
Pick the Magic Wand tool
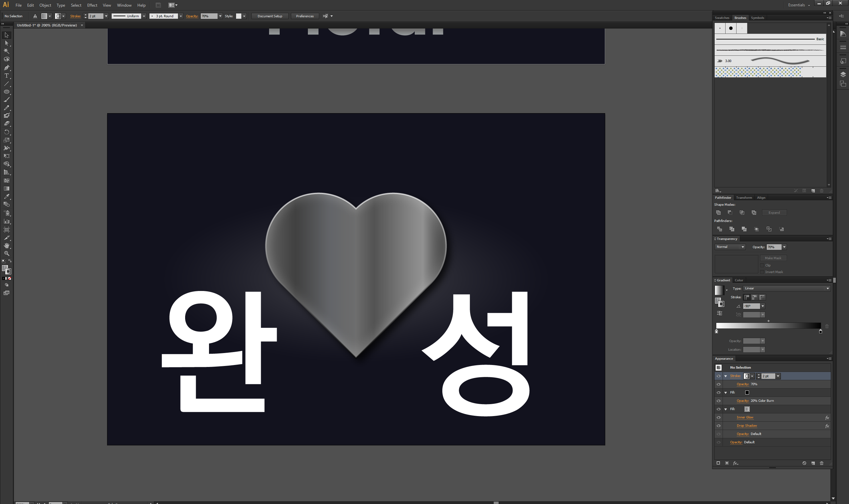(x=6, y=51)
